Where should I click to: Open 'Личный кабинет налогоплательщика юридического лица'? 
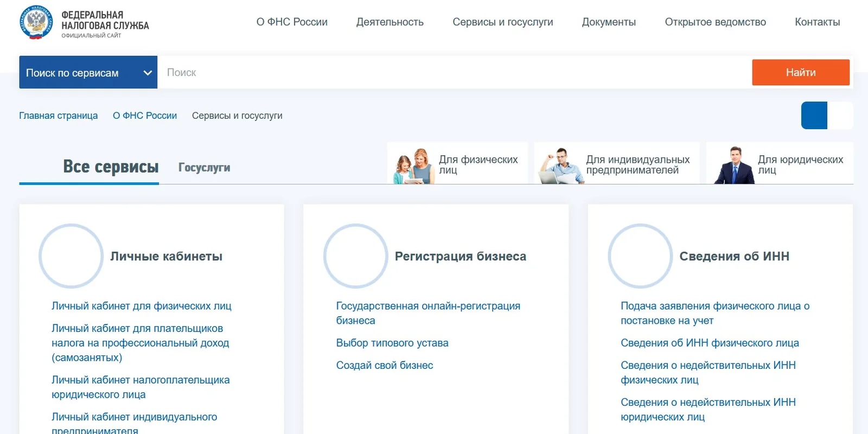point(141,387)
